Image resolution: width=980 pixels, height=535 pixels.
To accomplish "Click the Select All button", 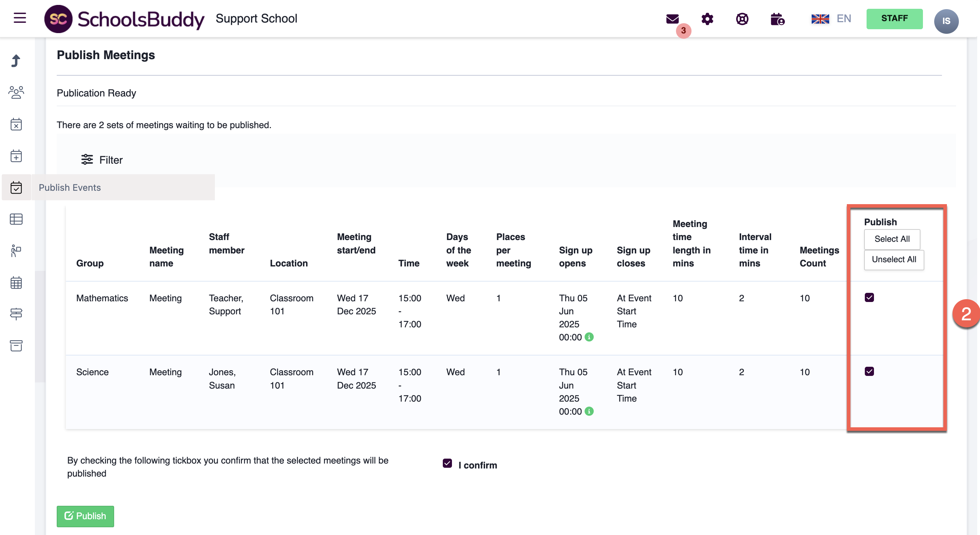I will tap(892, 239).
